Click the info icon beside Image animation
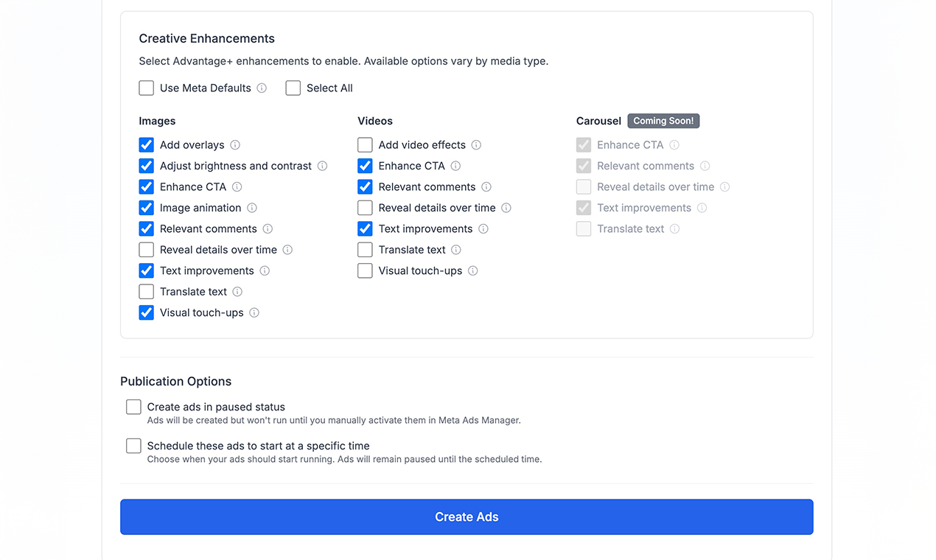The image size is (936, 560). tap(252, 208)
